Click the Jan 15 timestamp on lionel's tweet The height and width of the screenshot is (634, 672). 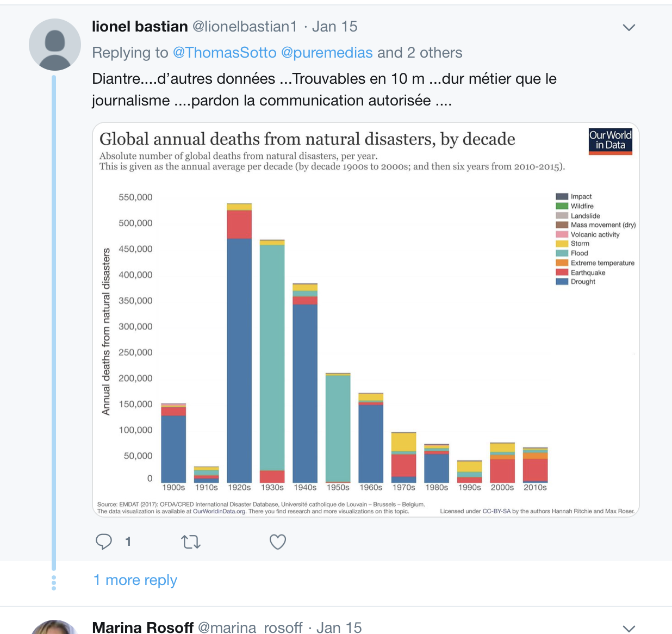click(334, 27)
